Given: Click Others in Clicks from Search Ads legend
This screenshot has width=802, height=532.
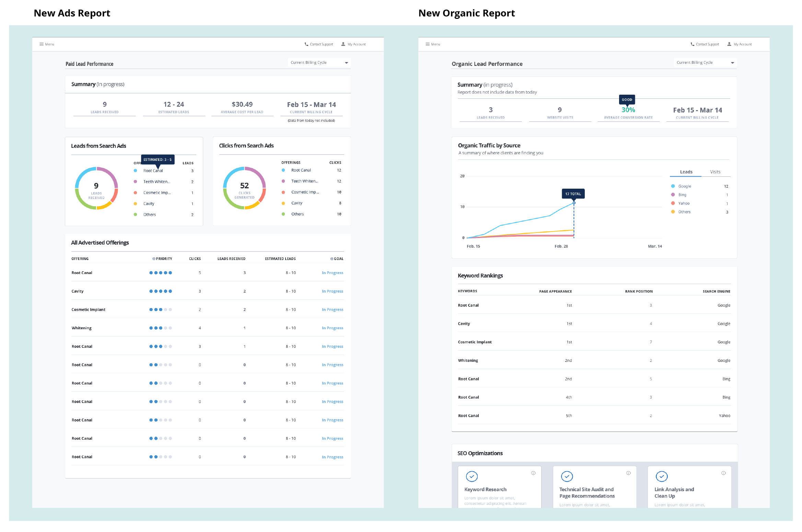Looking at the screenshot, I should [x=298, y=214].
